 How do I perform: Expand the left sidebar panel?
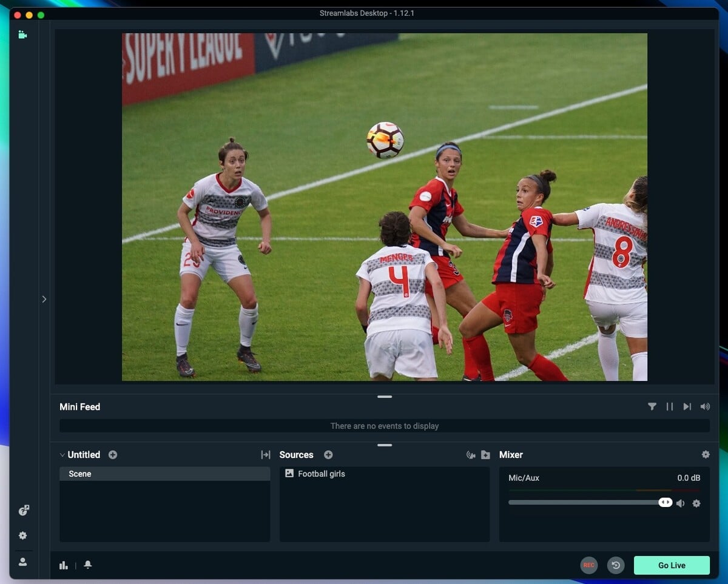(x=44, y=299)
